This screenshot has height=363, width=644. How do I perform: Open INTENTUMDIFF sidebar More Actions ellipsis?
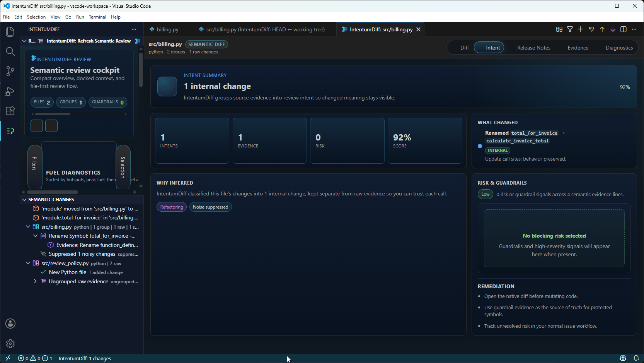pos(134,29)
